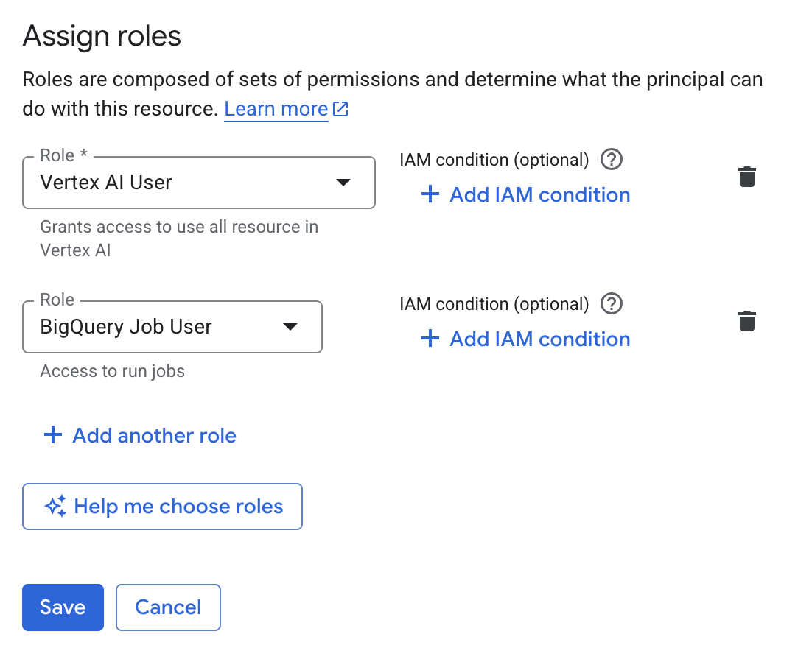The height and width of the screenshot is (645, 812).
Task: Remove the BigQuery Job User role row
Action: pos(746,321)
